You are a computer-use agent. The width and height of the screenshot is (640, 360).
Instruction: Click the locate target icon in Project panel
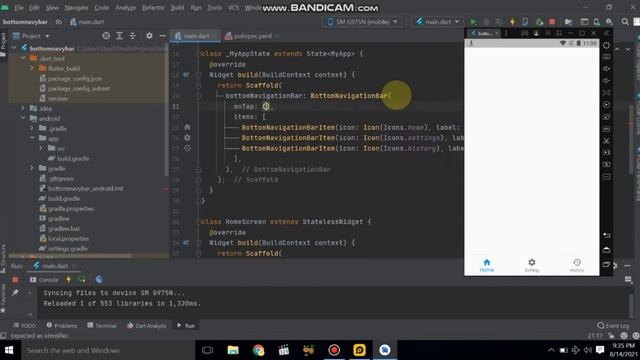pos(106,36)
